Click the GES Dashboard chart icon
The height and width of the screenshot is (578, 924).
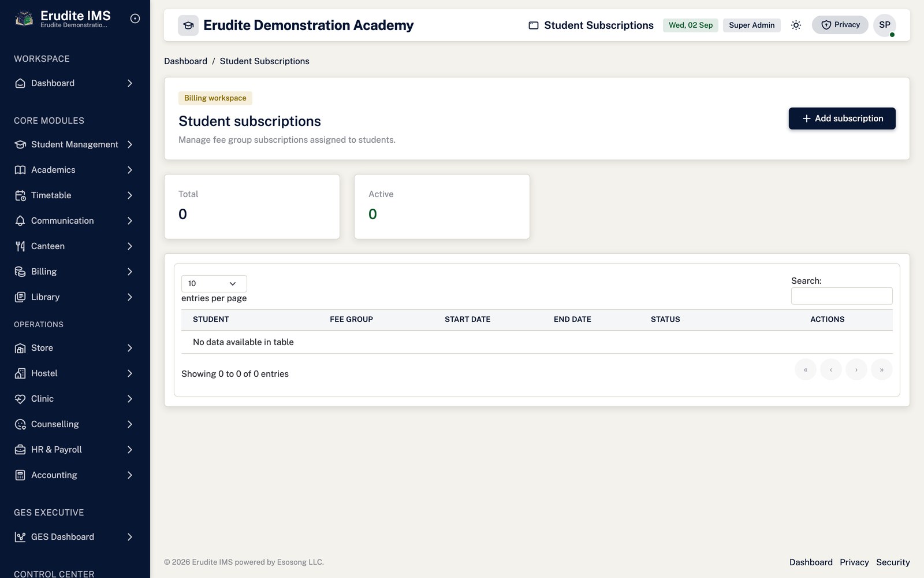20,537
